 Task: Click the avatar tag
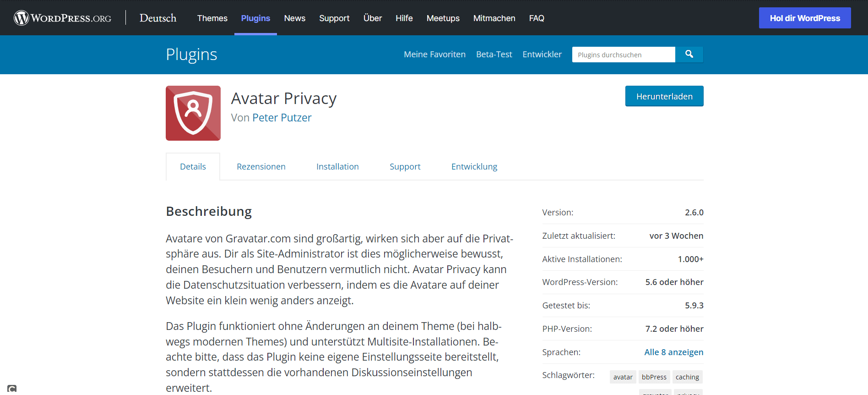pos(623,377)
